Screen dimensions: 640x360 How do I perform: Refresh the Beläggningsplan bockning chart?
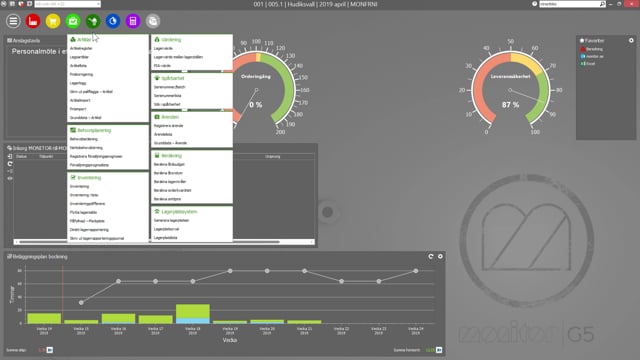pyautogui.click(x=431, y=256)
